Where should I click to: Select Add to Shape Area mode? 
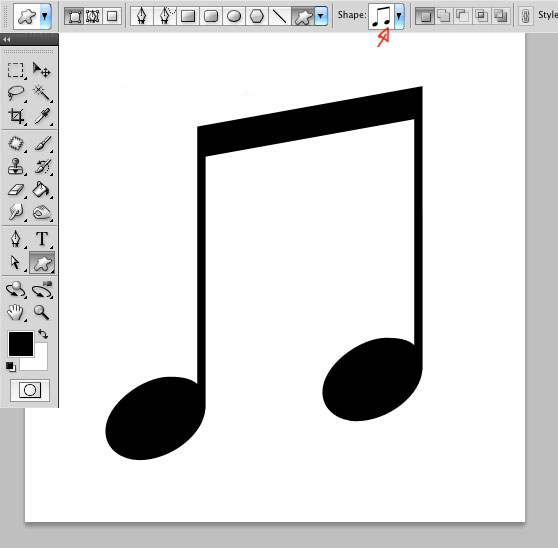click(x=443, y=16)
